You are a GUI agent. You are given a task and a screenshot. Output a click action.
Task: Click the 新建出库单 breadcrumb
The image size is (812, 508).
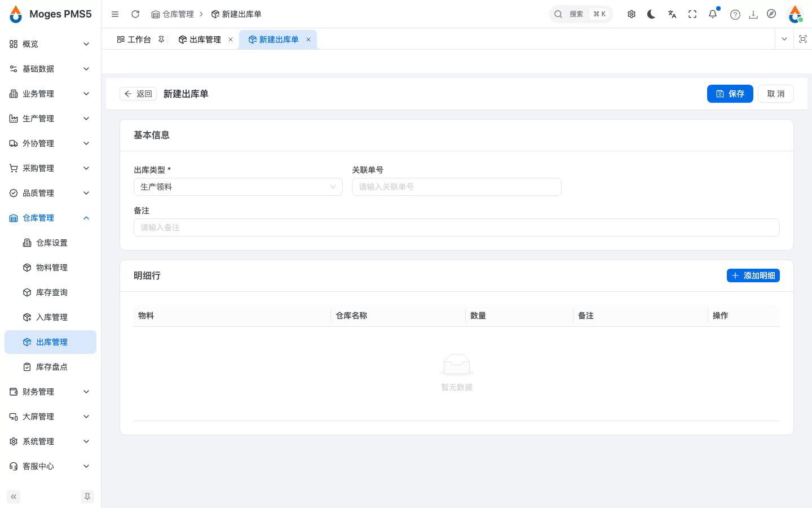click(x=236, y=14)
